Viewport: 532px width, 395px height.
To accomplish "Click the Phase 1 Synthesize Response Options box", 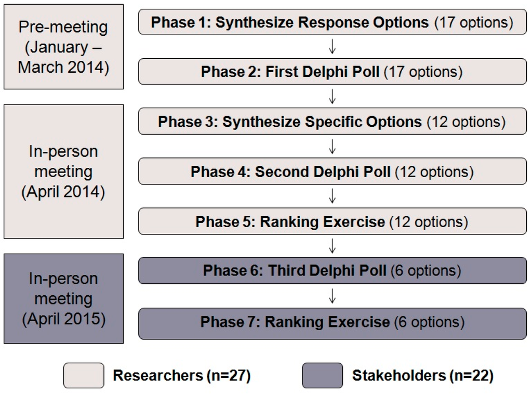I will pyautogui.click(x=332, y=22).
